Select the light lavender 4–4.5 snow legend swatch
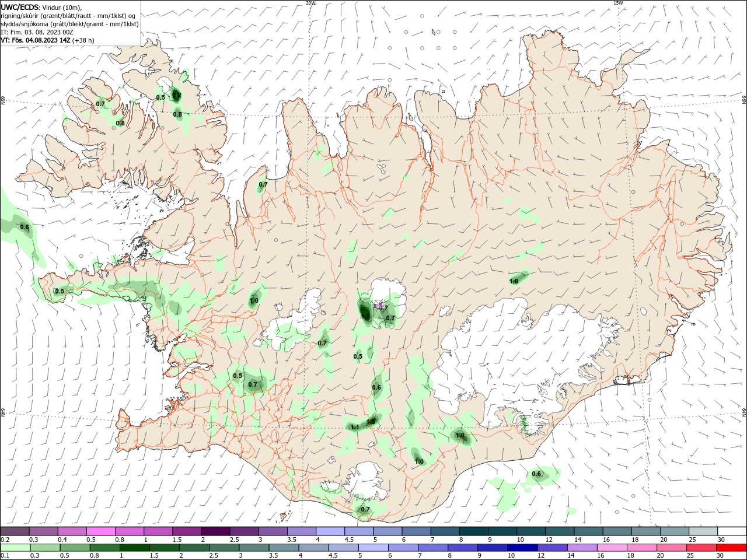The image size is (747, 560). pos(330,531)
